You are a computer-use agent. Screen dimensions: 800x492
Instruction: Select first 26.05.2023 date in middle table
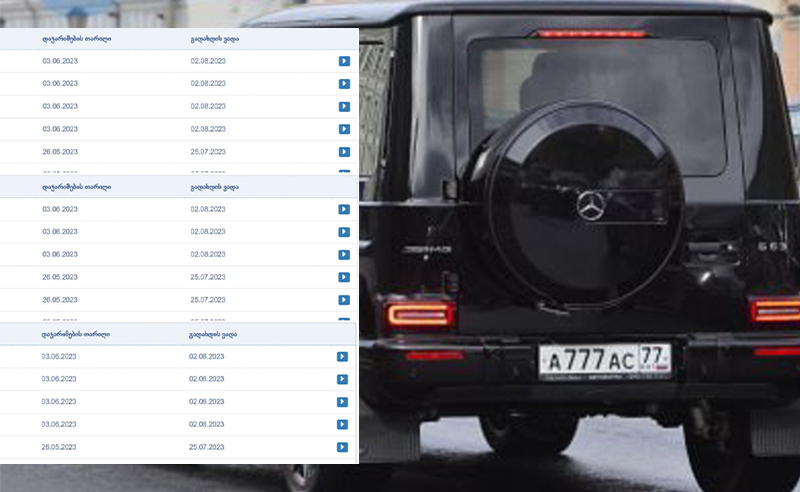click(60, 277)
